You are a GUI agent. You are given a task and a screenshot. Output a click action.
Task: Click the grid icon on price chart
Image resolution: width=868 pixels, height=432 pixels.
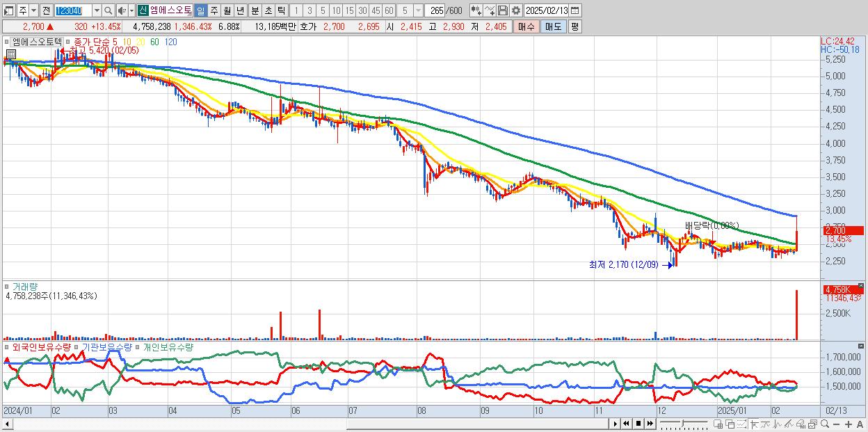coord(11,54)
